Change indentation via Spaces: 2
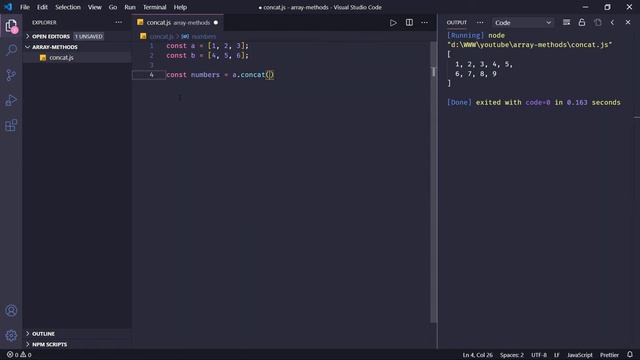The height and width of the screenshot is (360, 640). (512, 355)
